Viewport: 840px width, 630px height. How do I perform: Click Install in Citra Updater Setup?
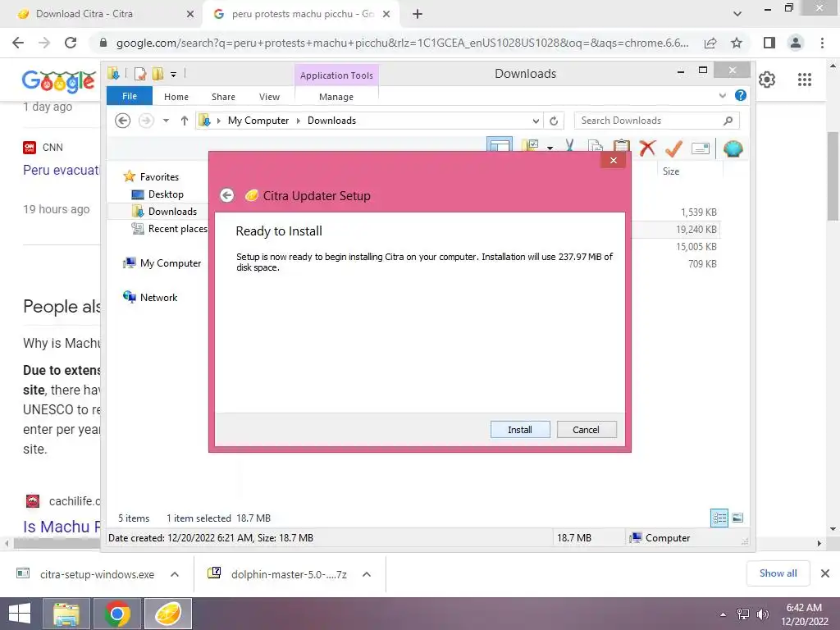coord(519,430)
